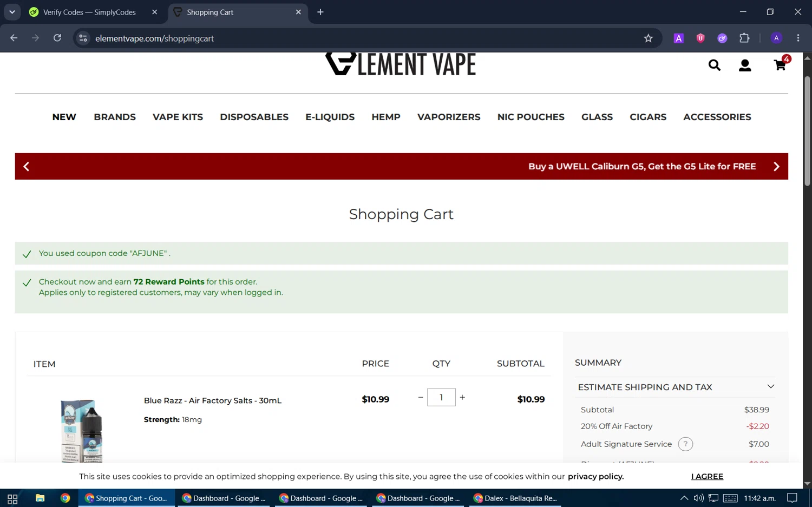Open Blue Razz Air Factory Salts product link

[212, 400]
